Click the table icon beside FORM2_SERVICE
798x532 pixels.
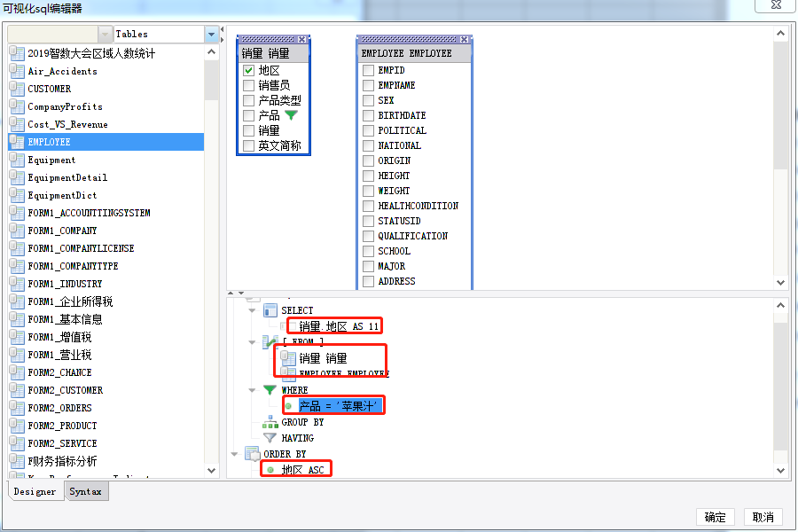click(17, 443)
